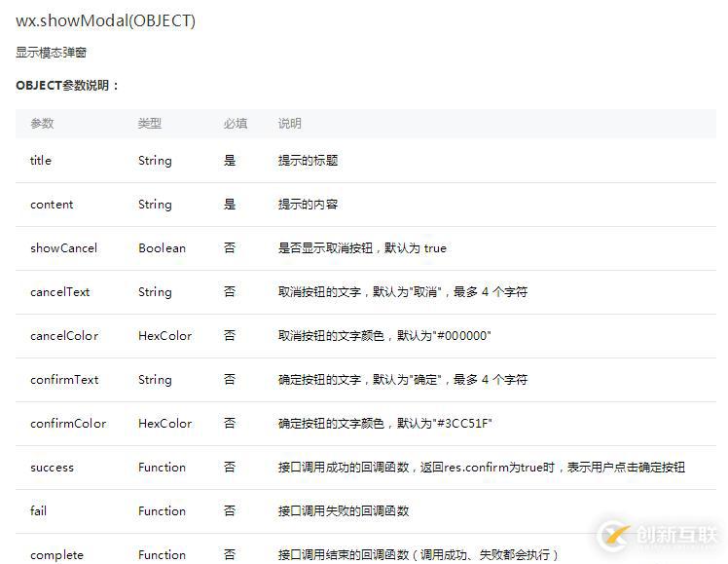Click the 类型 column header
This screenshot has height=564, width=728.
coord(150,124)
